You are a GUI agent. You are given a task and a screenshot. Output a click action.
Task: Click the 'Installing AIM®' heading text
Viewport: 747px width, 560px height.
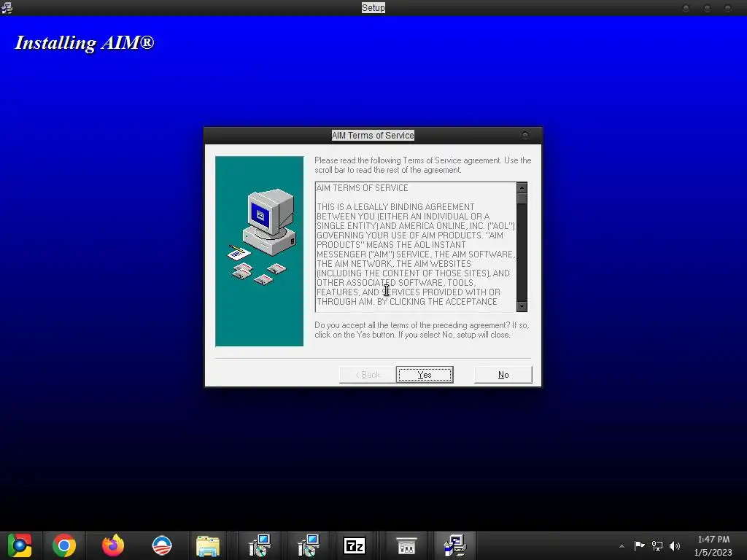[x=85, y=43]
